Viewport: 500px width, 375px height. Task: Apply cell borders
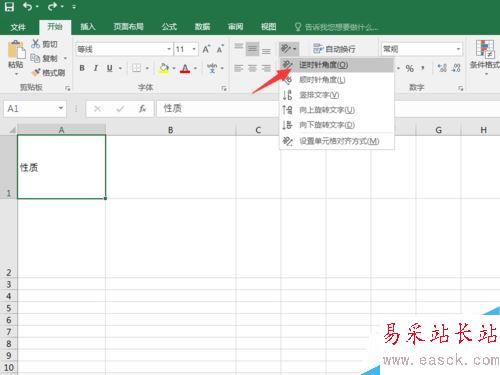coord(136,68)
